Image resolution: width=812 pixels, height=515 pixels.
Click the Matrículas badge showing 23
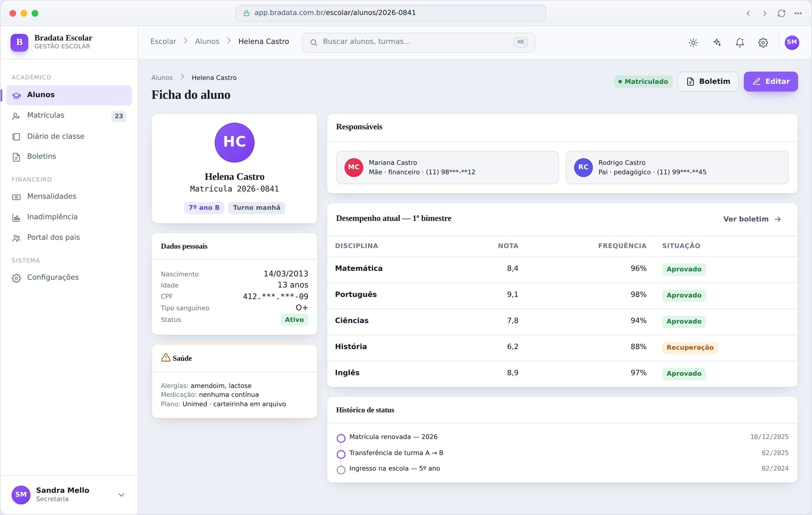tap(119, 116)
